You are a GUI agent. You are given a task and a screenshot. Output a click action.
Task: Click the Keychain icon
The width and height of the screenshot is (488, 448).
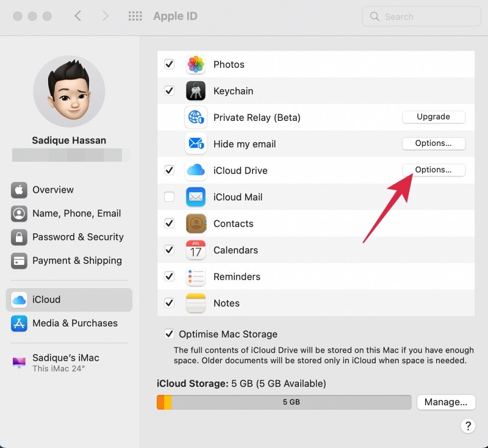(196, 90)
